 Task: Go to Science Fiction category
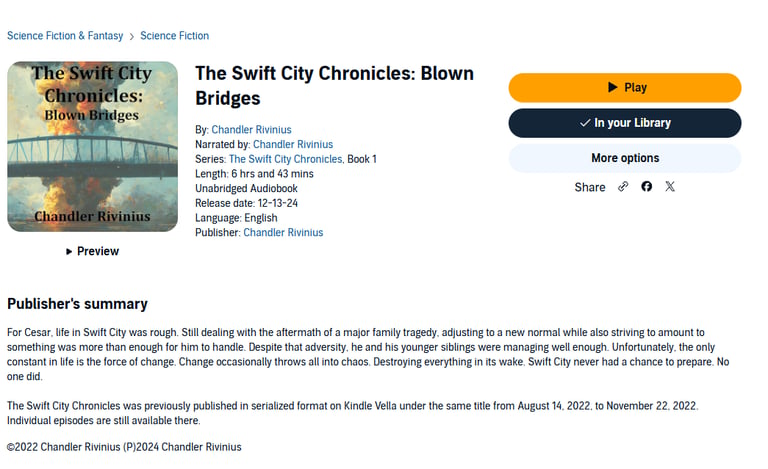click(174, 36)
